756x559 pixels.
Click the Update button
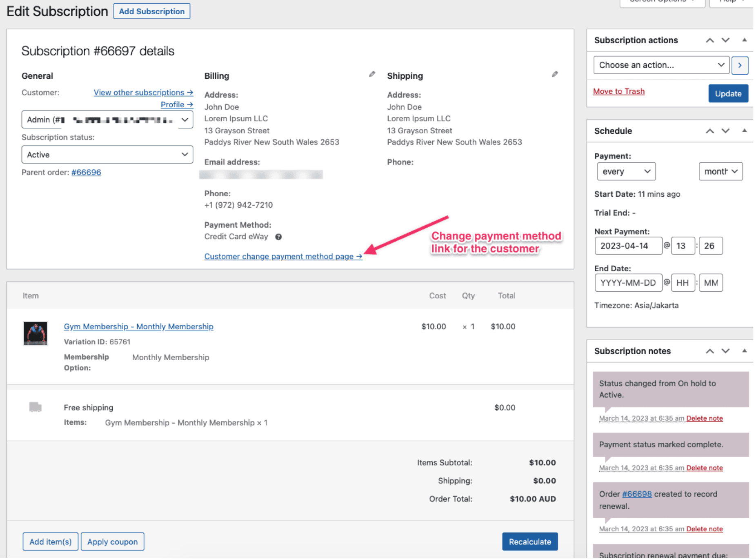click(x=728, y=93)
